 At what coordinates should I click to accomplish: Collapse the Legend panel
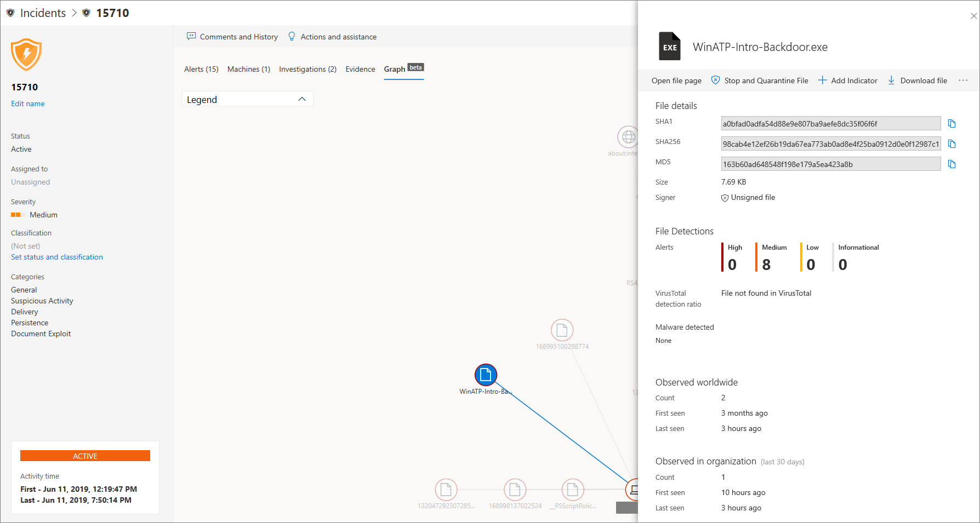(x=301, y=99)
